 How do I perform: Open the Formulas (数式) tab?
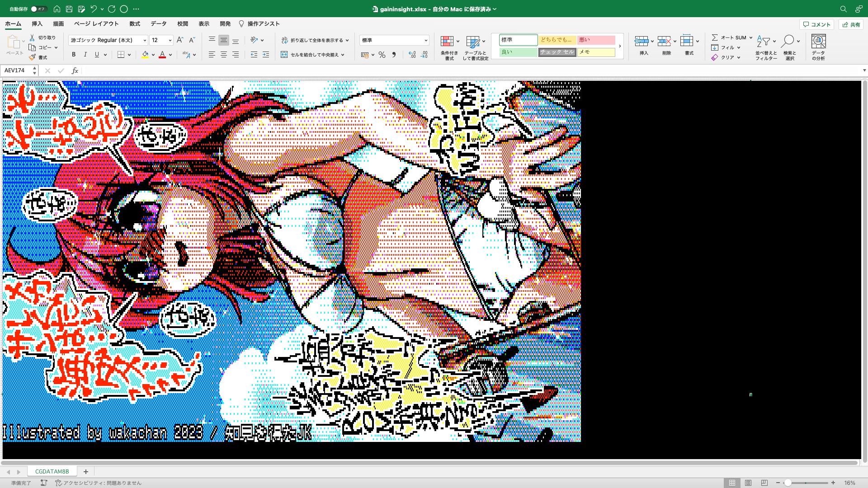(135, 24)
